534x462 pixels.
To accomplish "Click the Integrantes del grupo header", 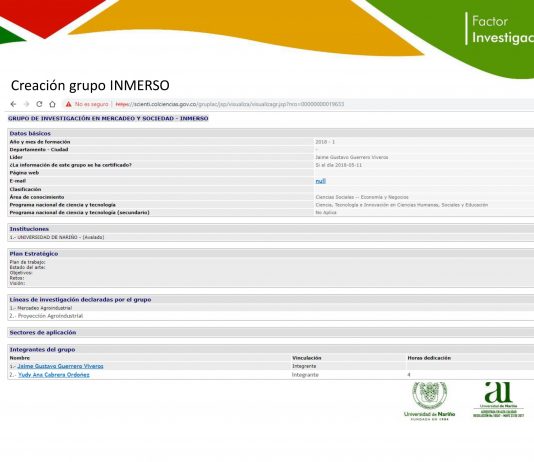I will pos(42,350).
